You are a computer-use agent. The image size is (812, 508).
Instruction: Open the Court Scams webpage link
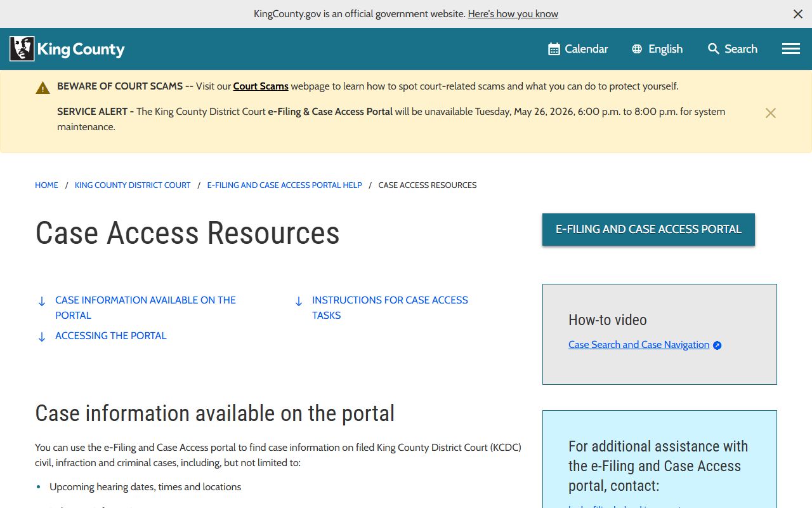tap(261, 86)
